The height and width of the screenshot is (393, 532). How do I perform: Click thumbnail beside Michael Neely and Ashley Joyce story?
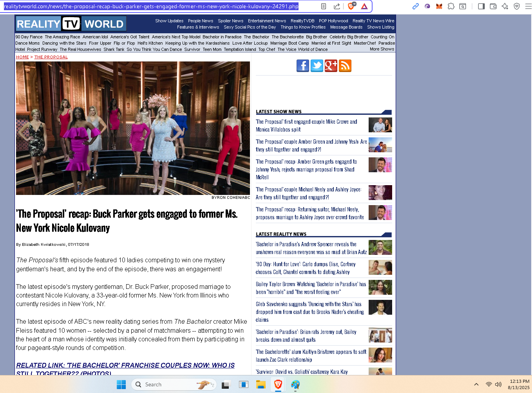click(380, 193)
